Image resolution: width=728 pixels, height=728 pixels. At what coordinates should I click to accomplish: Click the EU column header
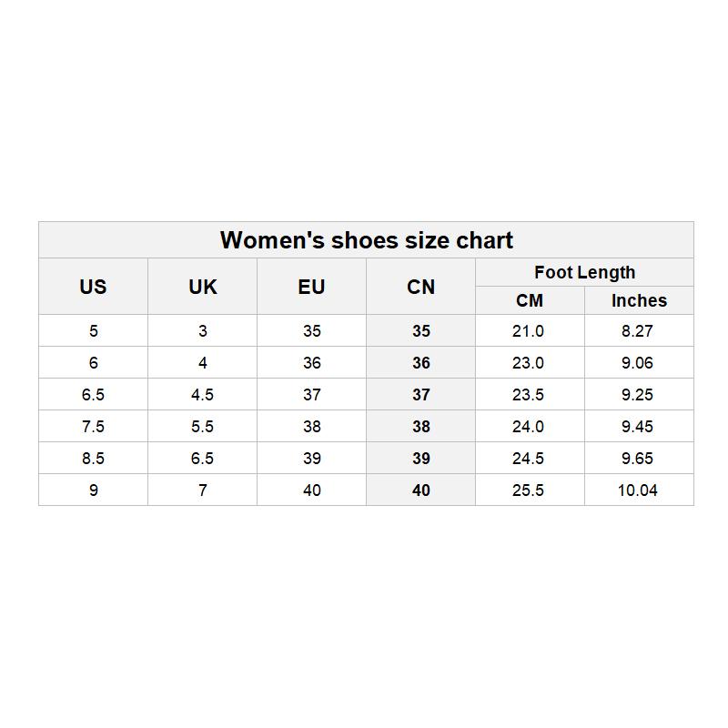pyautogui.click(x=311, y=287)
